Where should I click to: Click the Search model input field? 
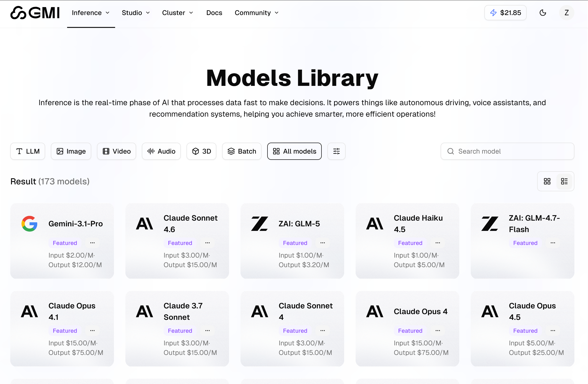(507, 151)
